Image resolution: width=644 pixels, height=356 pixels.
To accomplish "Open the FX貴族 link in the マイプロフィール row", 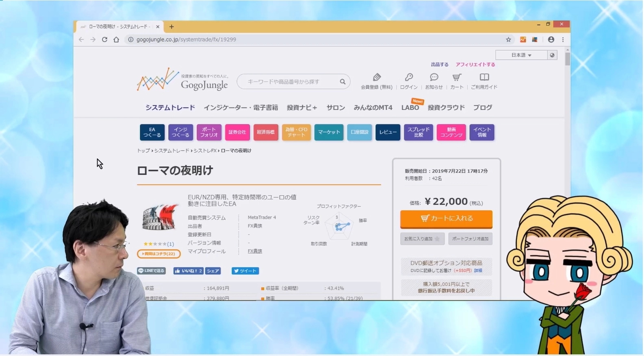I will [x=255, y=251].
